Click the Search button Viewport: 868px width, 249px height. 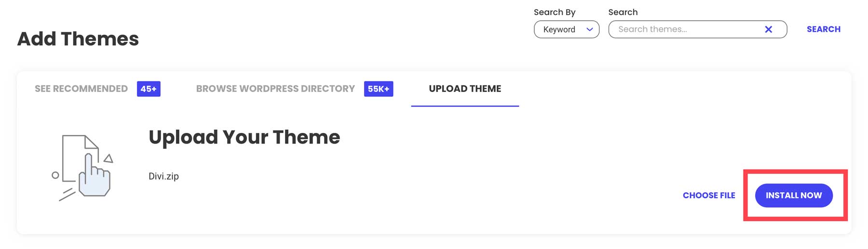click(x=823, y=29)
